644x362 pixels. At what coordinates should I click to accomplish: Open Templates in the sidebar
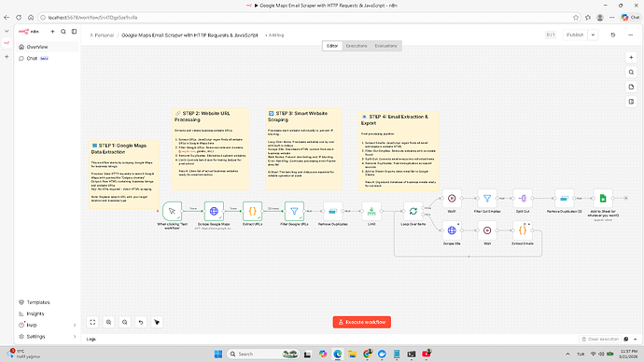coord(48,302)
